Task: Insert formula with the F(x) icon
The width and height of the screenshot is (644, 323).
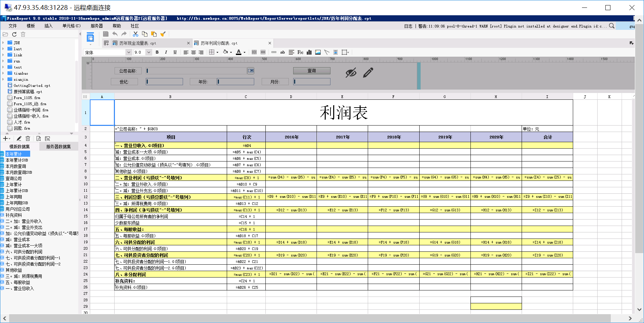Action: pos(300,52)
